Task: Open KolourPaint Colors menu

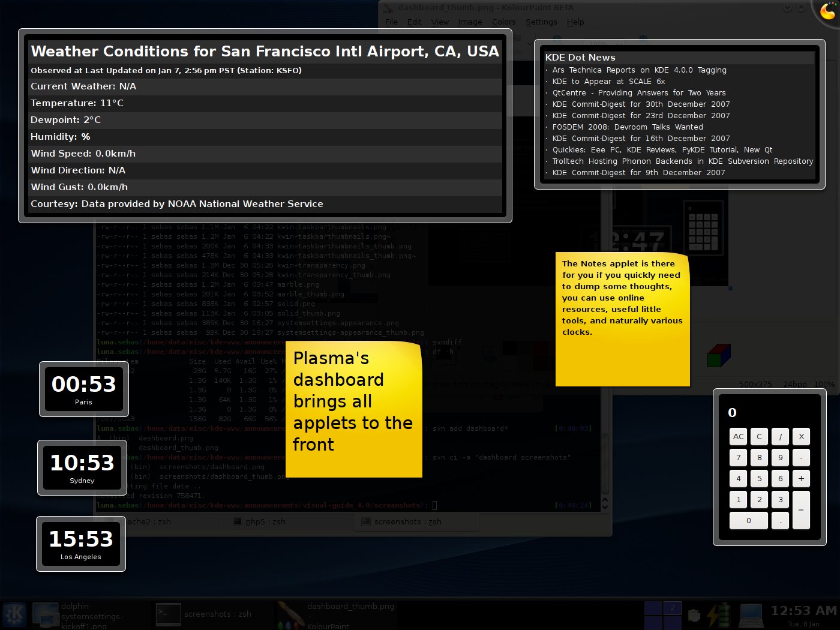Action: pos(504,22)
